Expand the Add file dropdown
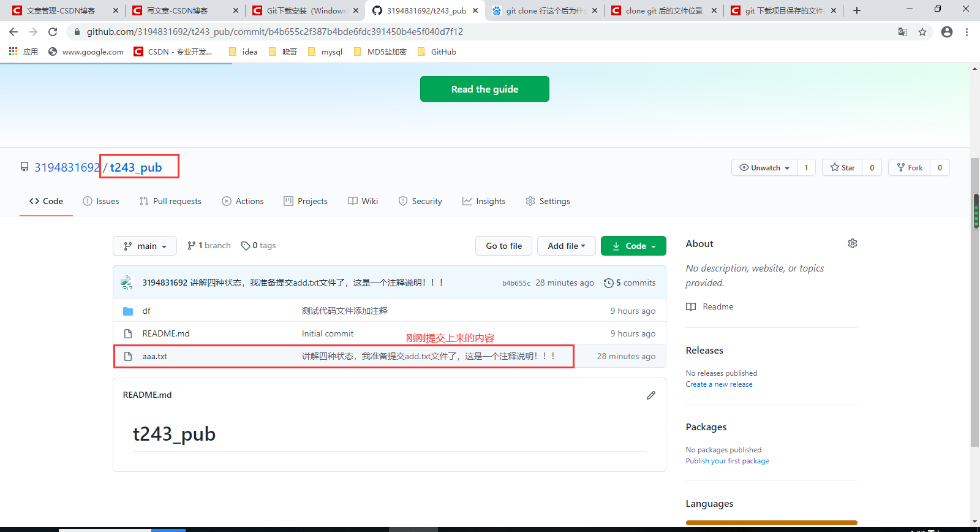 point(567,246)
